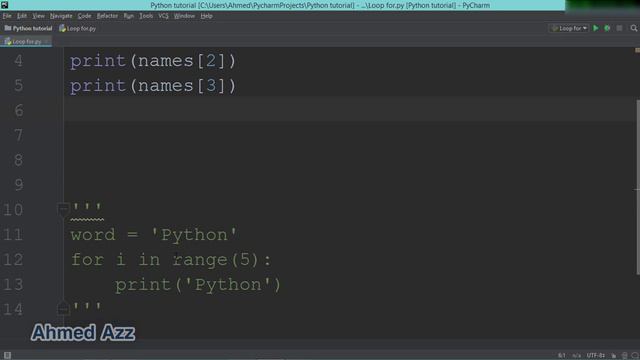Screen dimensions: 640x360
Task: Click the editor vertical scrollbar
Action: [638, 187]
